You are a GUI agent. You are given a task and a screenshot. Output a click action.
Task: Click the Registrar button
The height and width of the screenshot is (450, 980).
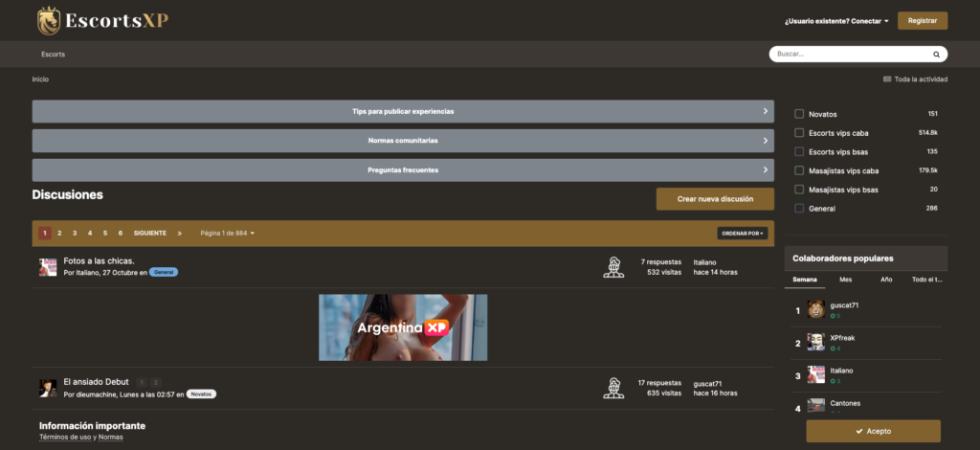coord(922,20)
